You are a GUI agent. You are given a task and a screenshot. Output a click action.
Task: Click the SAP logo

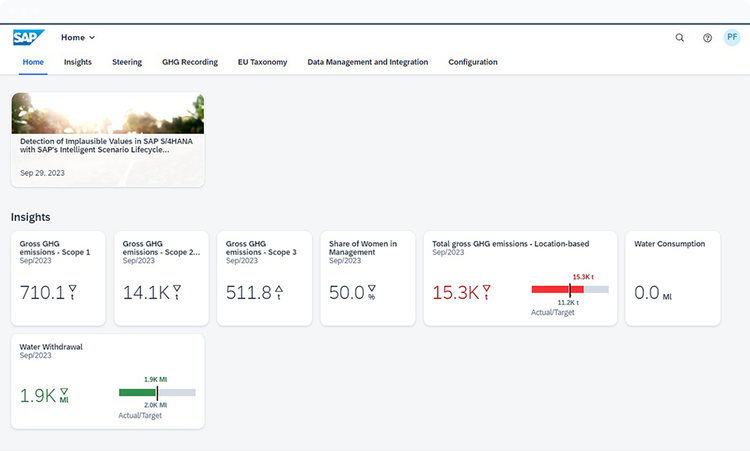point(28,37)
